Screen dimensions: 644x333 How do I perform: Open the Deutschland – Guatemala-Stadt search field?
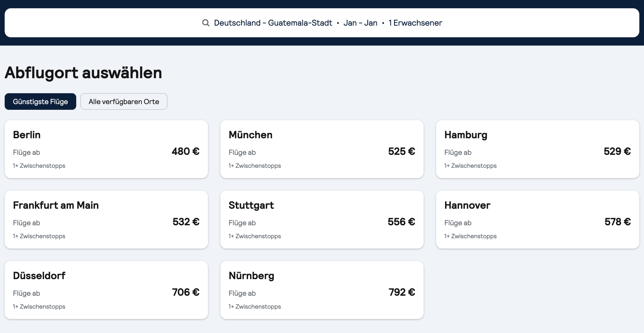click(273, 23)
